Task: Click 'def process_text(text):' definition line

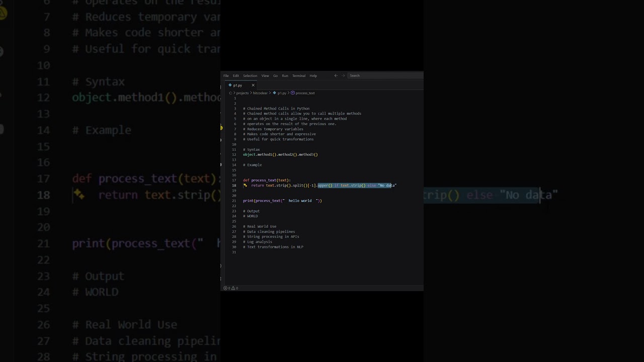Action: tap(267, 180)
